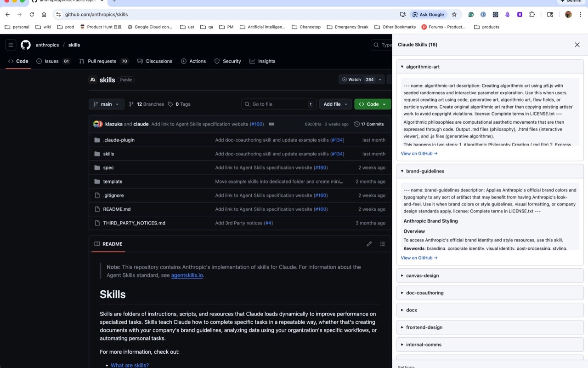
Task: Open the 1Password extension
Action: coord(483,14)
